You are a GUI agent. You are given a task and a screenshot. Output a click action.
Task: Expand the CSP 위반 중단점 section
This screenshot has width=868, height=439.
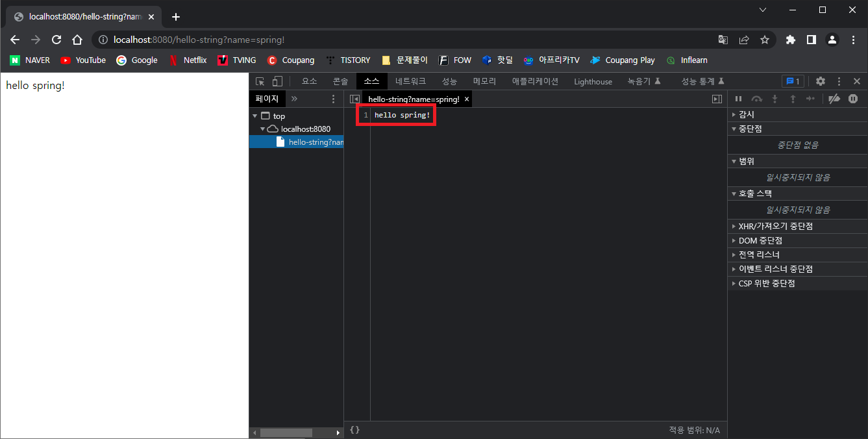click(x=797, y=283)
